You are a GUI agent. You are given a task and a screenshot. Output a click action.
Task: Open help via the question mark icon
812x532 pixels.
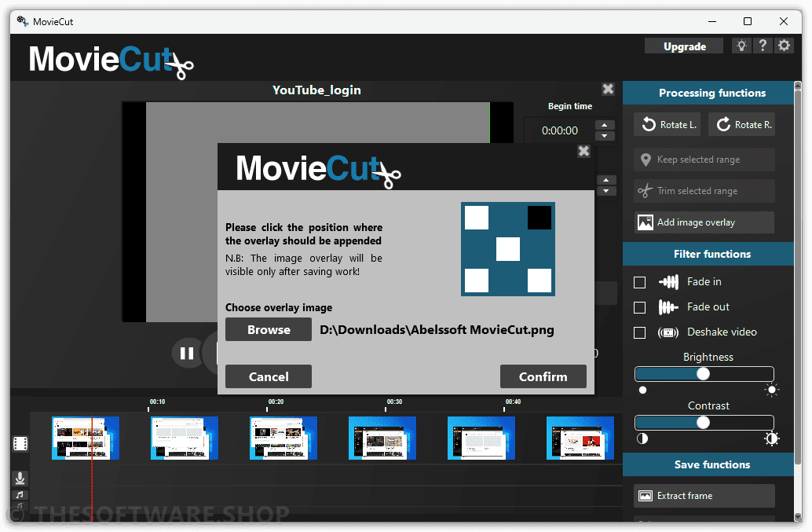[763, 46]
